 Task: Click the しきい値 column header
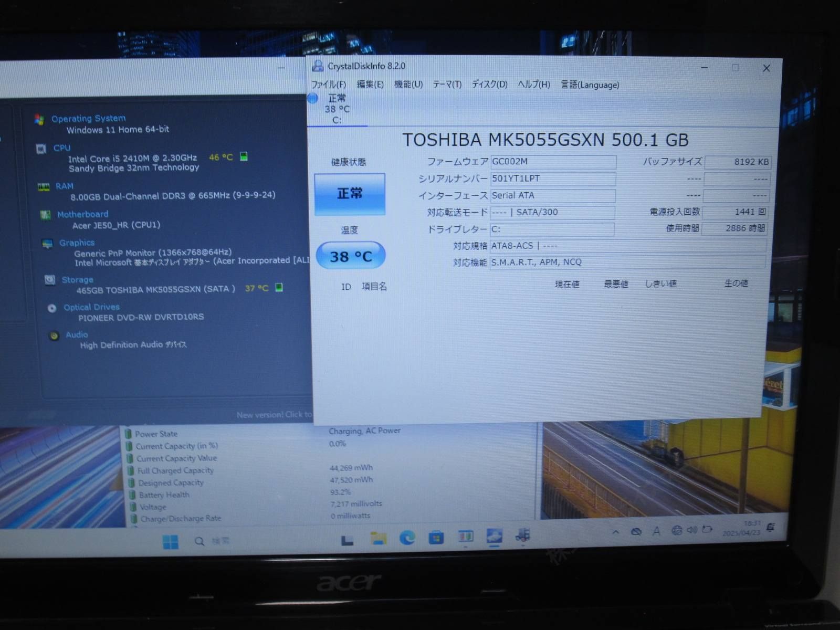[660, 283]
